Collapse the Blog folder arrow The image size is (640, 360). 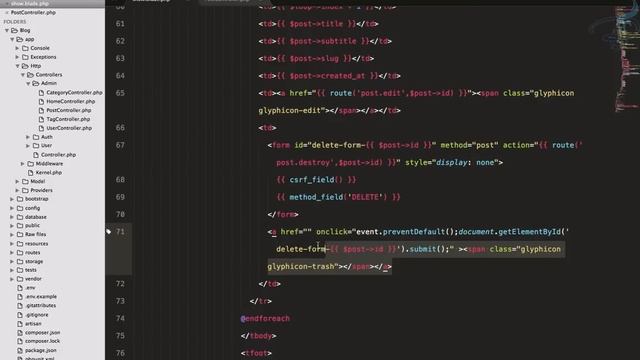7,31
